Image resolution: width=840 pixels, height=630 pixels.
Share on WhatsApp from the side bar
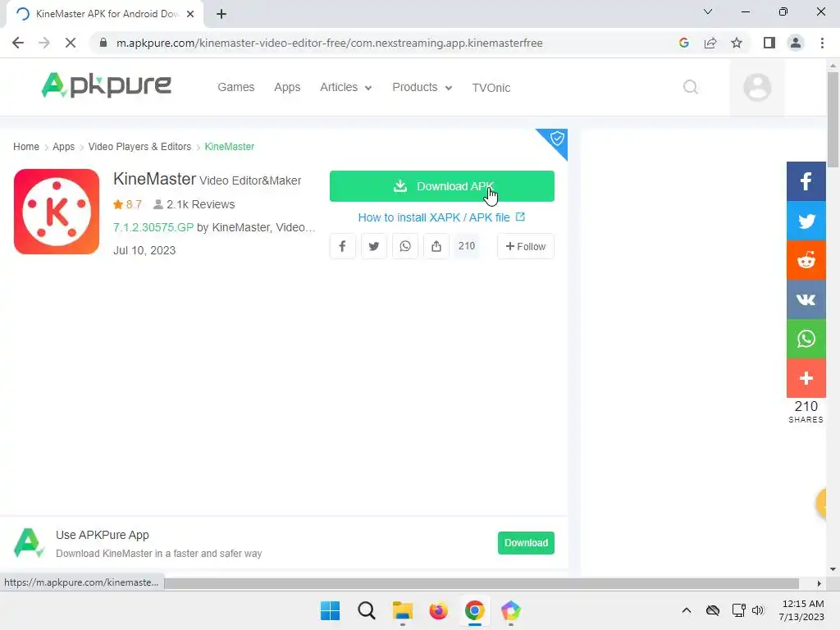point(806,339)
